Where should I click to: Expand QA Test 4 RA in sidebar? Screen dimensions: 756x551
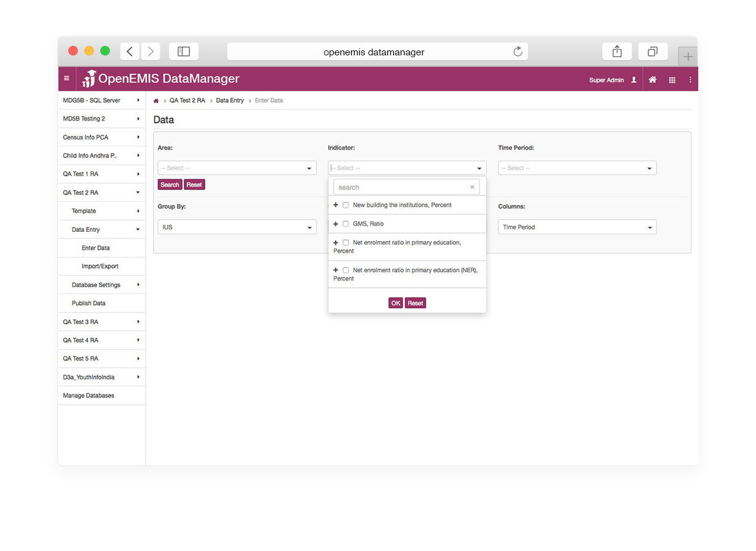(x=101, y=340)
